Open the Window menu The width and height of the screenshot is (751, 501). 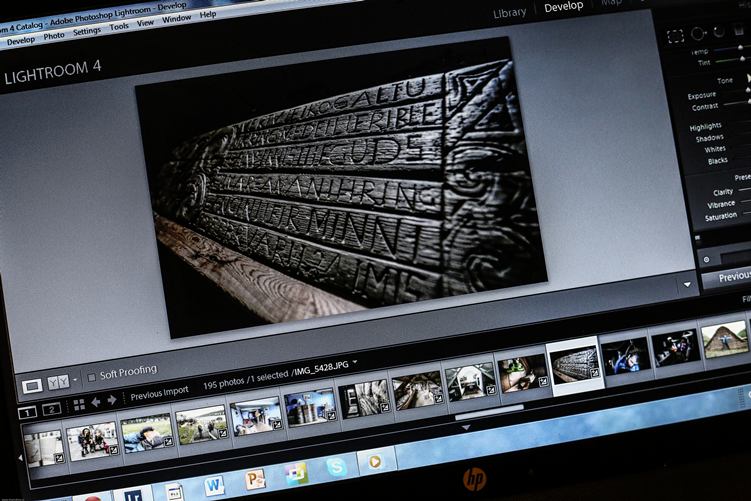pos(176,19)
